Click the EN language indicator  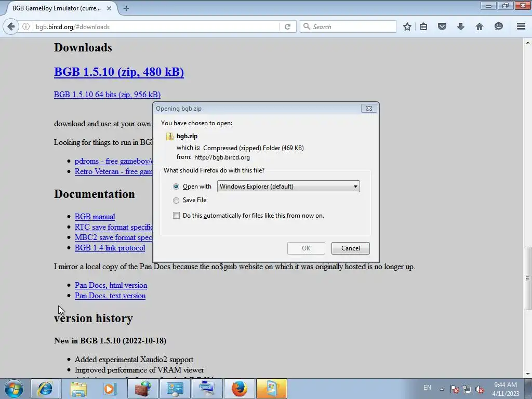(427, 388)
